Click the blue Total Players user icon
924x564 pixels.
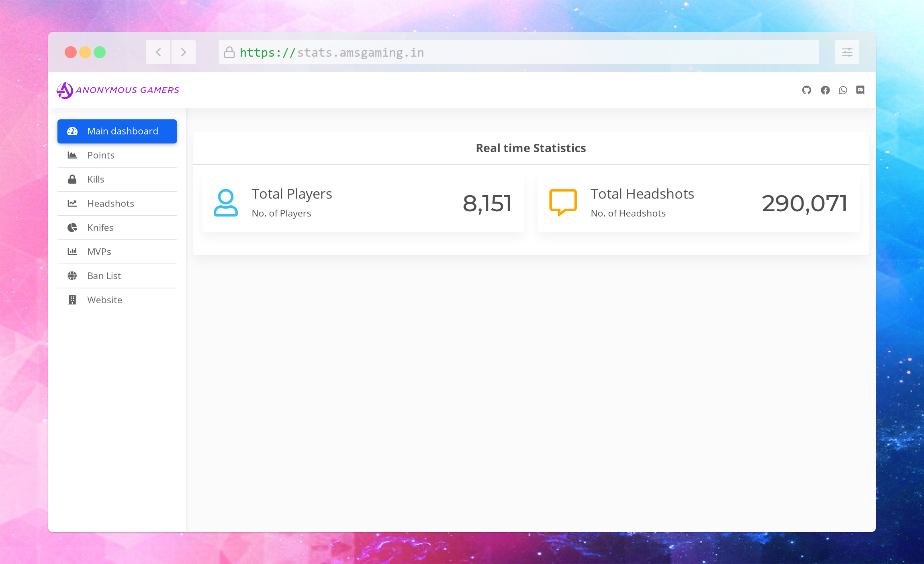[225, 203]
